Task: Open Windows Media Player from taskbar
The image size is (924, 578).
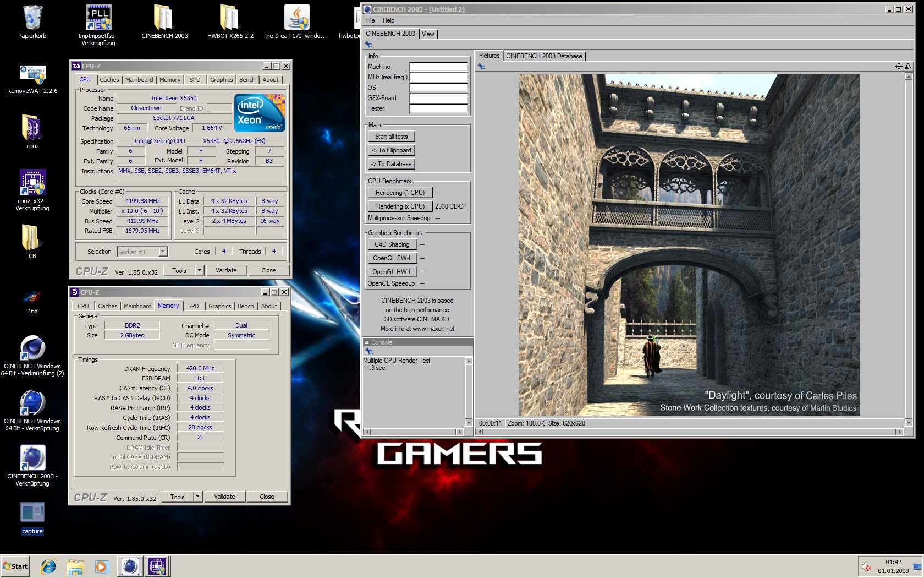Action: (x=102, y=566)
